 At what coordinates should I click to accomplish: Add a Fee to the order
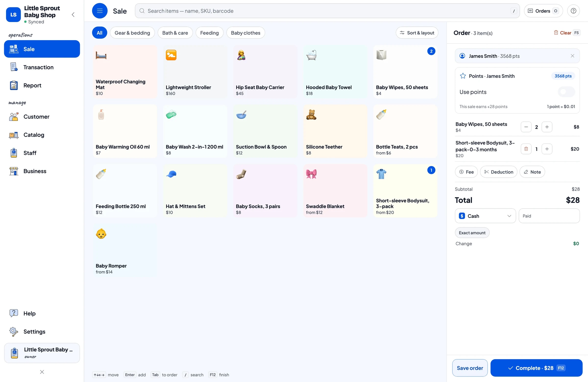click(x=466, y=172)
